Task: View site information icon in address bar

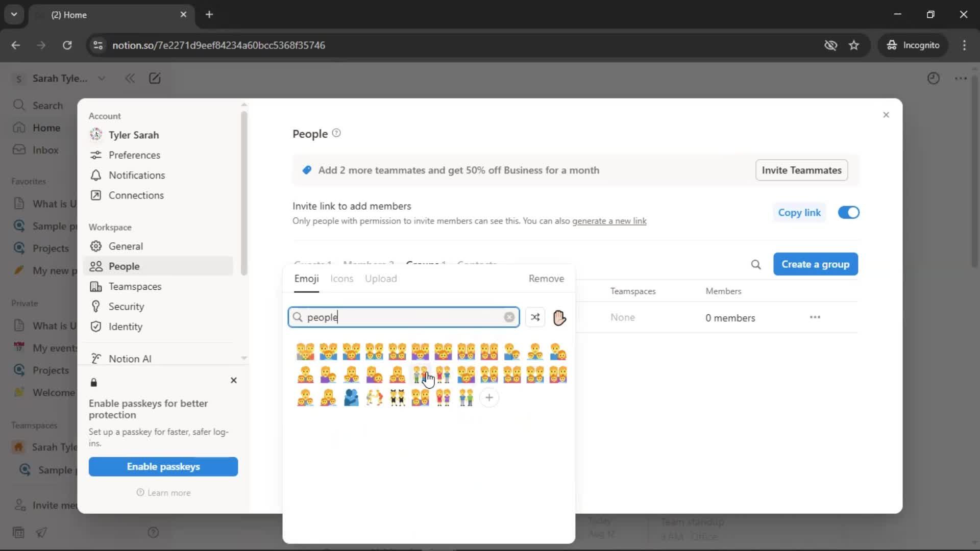Action: [x=98, y=45]
